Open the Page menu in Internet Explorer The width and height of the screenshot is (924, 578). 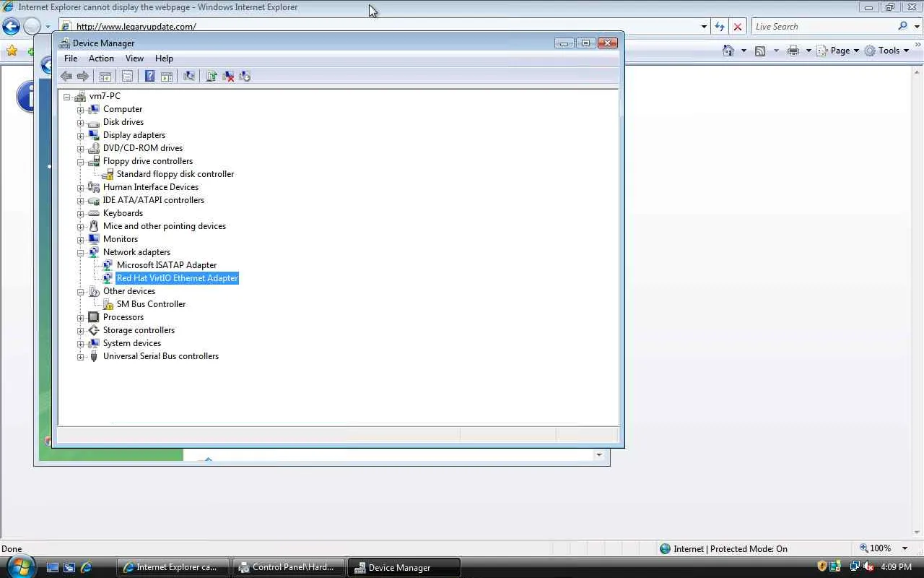point(838,51)
